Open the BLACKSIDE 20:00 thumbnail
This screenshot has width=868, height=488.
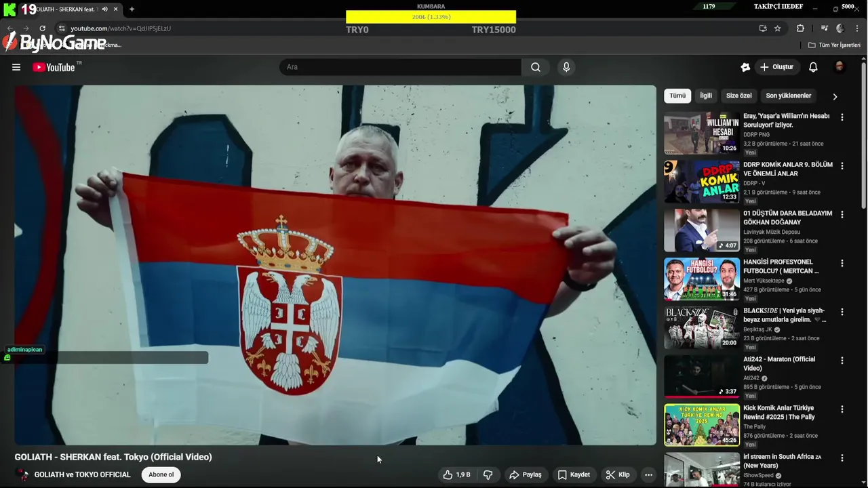tap(702, 328)
